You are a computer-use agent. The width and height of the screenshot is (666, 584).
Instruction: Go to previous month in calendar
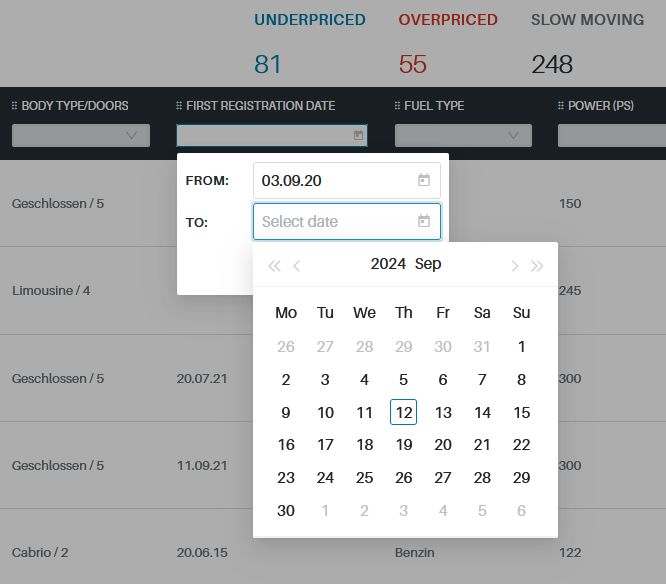[297, 265]
